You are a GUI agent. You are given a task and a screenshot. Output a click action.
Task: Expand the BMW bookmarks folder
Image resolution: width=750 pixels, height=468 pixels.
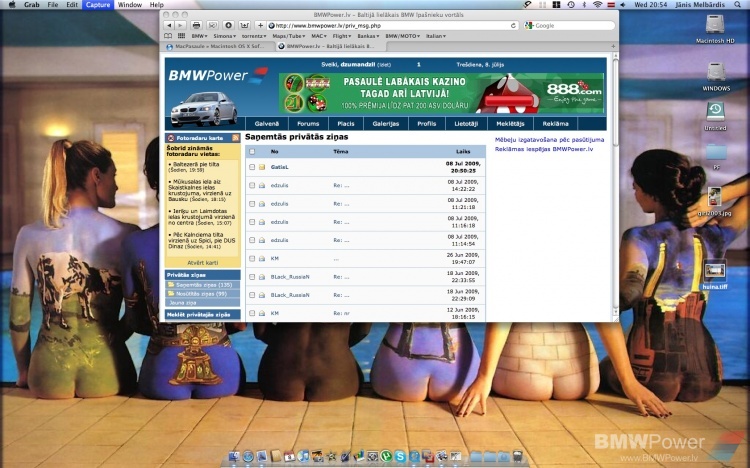[x=199, y=36]
